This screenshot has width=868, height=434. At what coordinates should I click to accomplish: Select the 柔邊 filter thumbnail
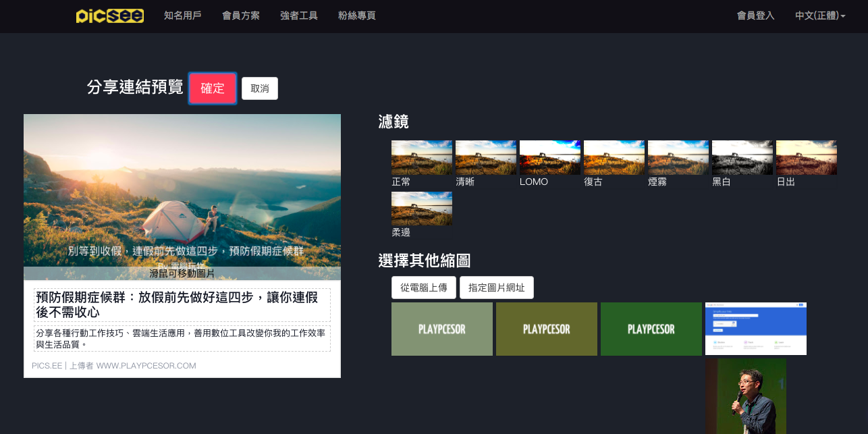coord(422,209)
